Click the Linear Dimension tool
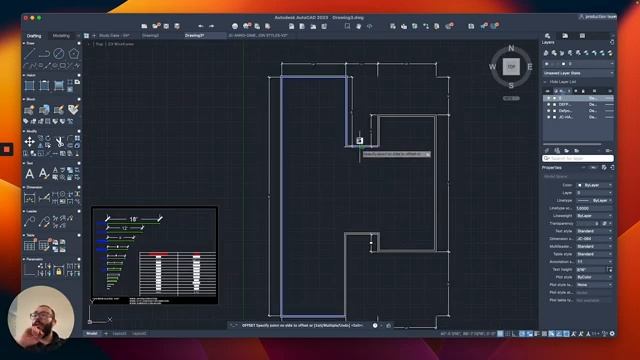This screenshot has width=640, height=360. [29, 198]
